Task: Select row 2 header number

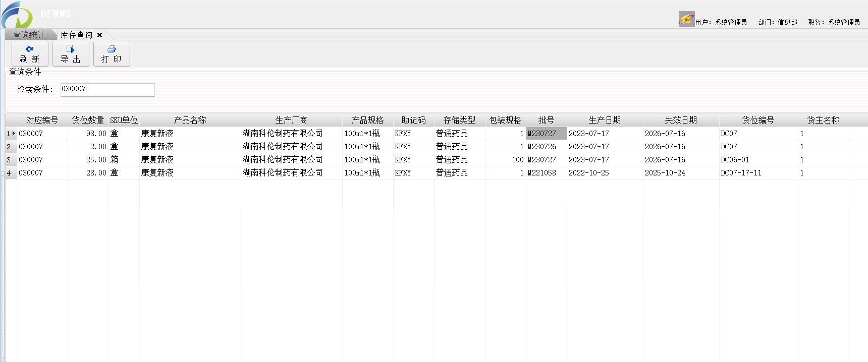Action: coord(11,147)
